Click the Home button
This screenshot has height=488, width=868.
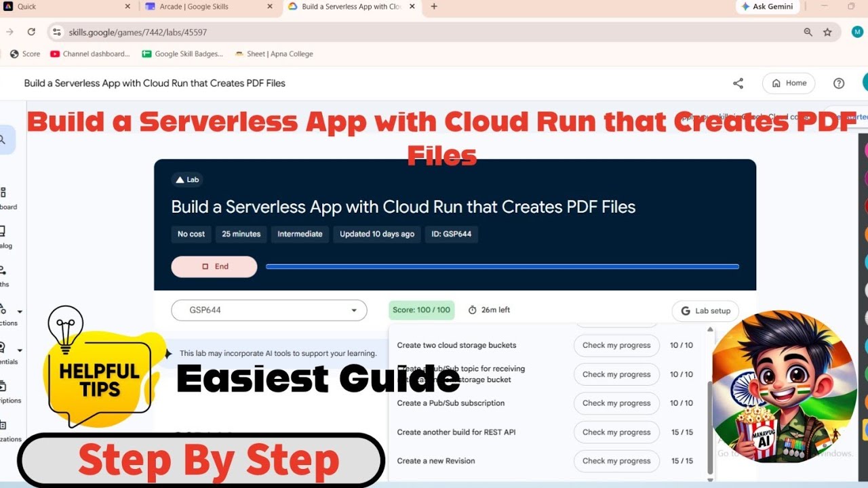pos(789,83)
